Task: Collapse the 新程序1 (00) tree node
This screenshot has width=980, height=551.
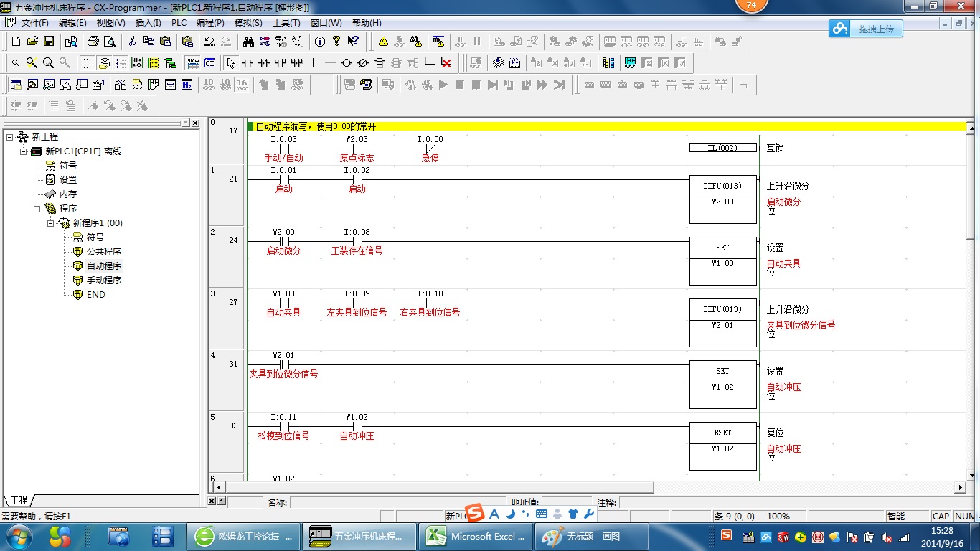Action: 51,222
